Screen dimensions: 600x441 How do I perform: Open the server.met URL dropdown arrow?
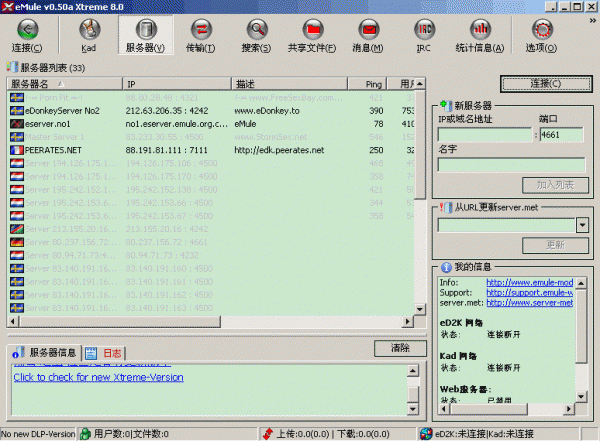click(x=582, y=225)
